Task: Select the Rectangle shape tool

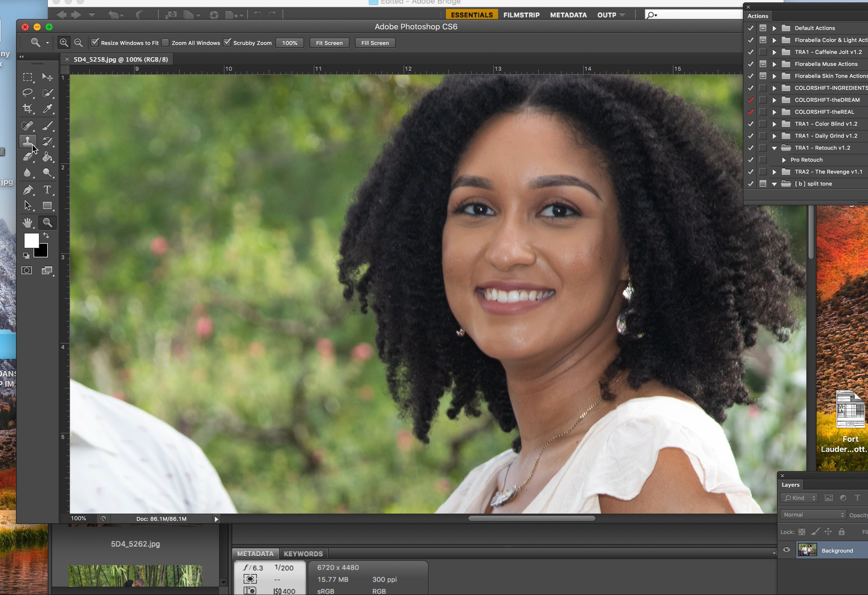Action: tap(47, 205)
